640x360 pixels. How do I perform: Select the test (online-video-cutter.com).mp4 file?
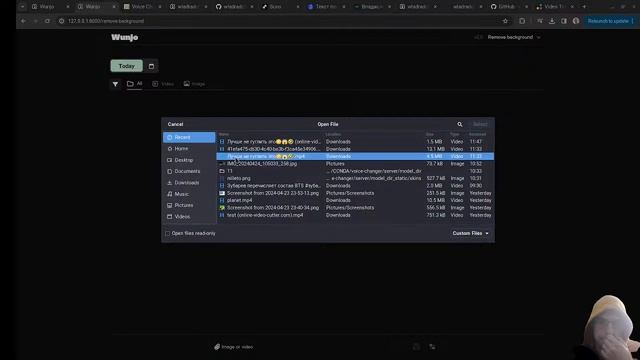pos(355,215)
